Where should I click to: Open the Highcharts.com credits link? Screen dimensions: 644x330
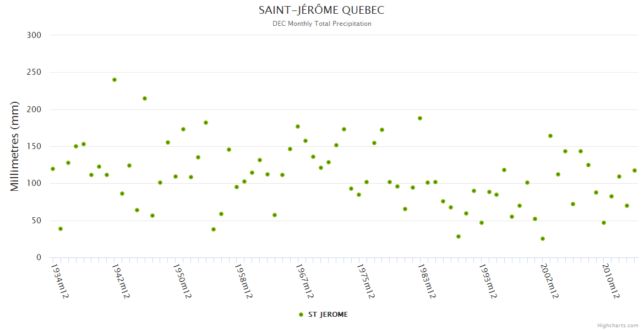tap(618, 325)
